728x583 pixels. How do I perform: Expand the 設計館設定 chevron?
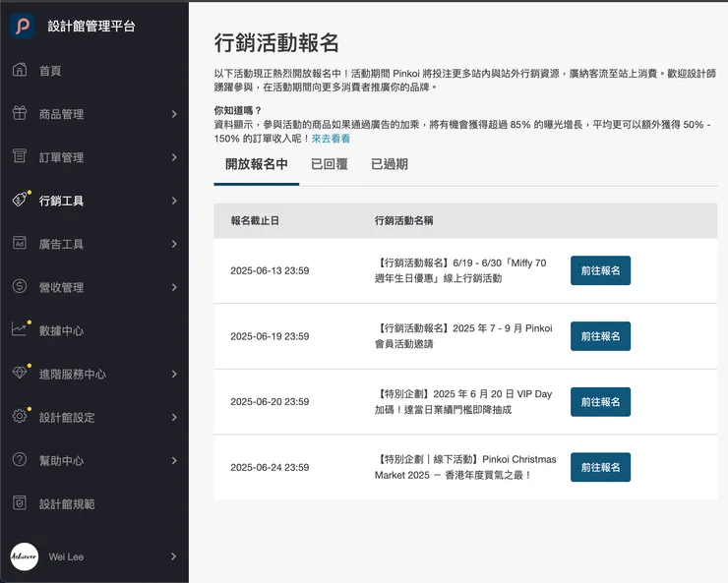[x=174, y=418]
